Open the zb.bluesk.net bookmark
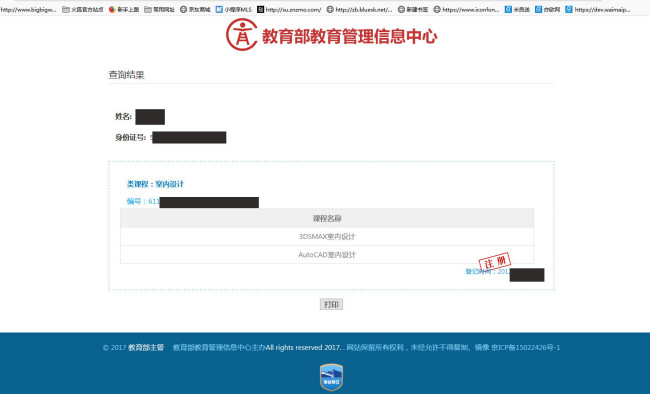Viewport: 650px width, 394px height. (x=359, y=9)
